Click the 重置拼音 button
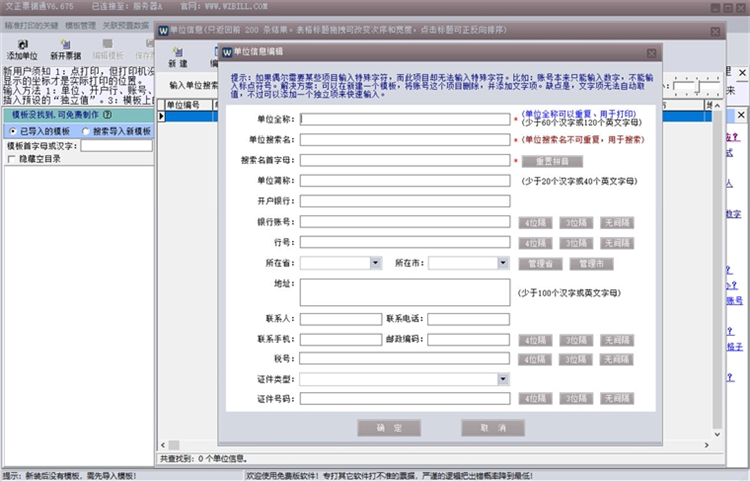This screenshot has width=750, height=482. [551, 161]
